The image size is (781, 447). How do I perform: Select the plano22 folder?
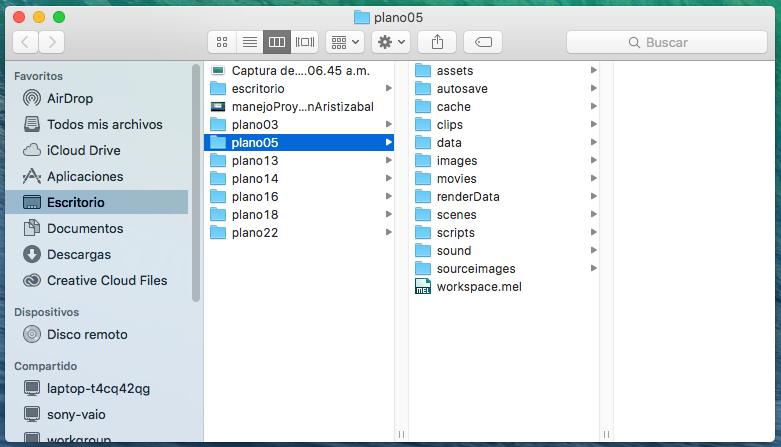299,233
